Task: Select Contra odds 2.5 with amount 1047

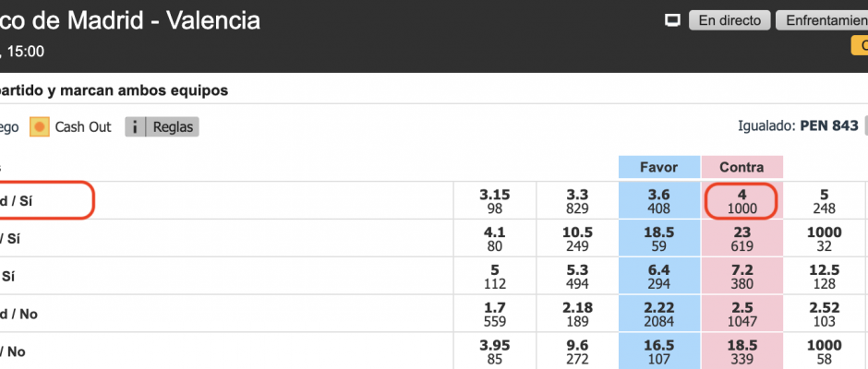Action: (x=741, y=315)
